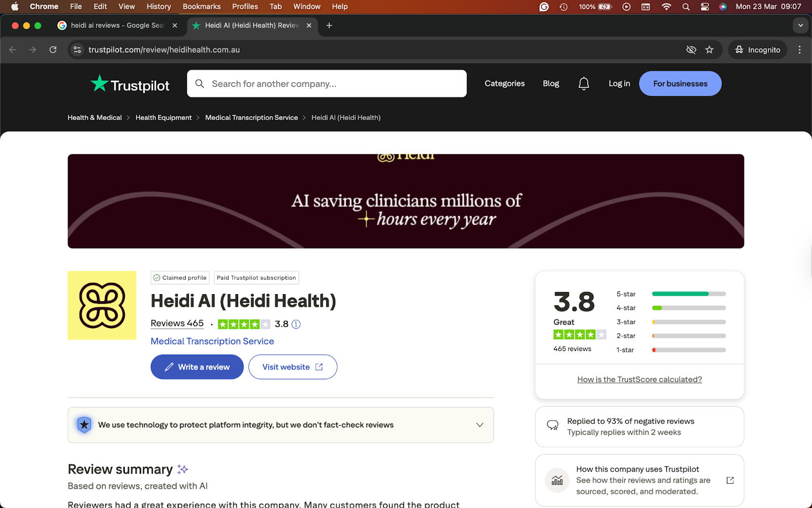The image size is (812, 508).
Task: Click the Trustpilot logo
Action: 130,84
